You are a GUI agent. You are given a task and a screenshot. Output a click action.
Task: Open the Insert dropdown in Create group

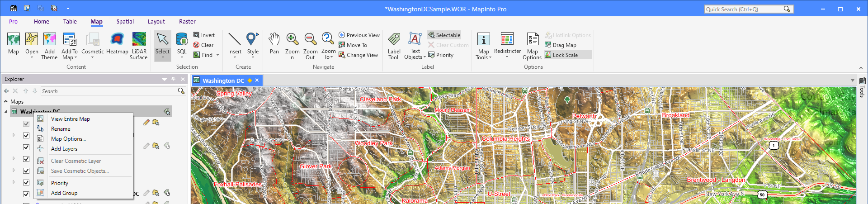[235, 57]
